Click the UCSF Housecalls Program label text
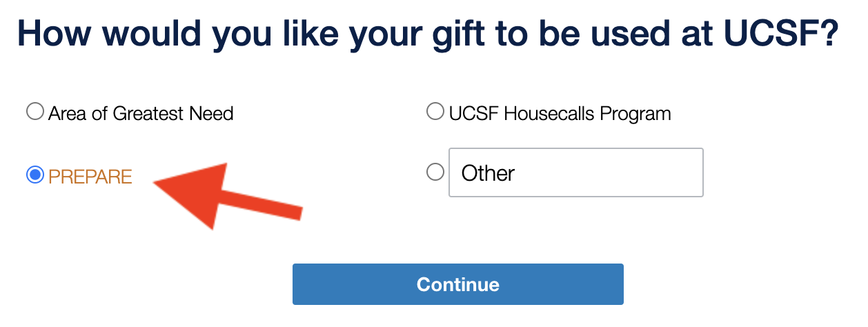The image size is (868, 327). coord(560,113)
